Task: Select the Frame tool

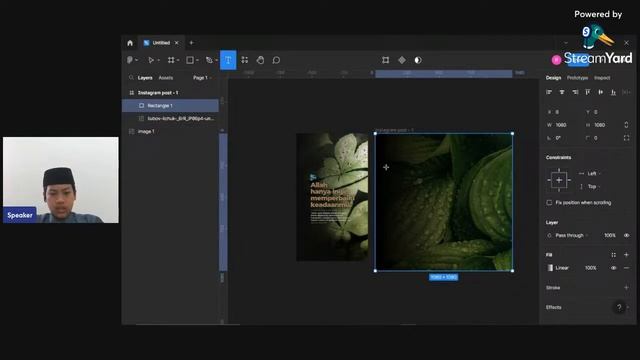Action: tap(171, 60)
